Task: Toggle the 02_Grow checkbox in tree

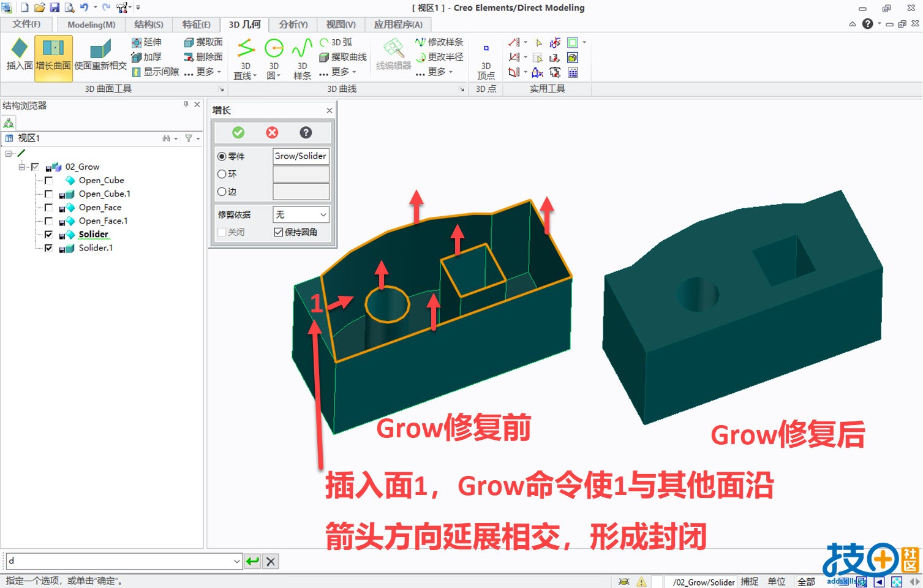Action: 35,167
